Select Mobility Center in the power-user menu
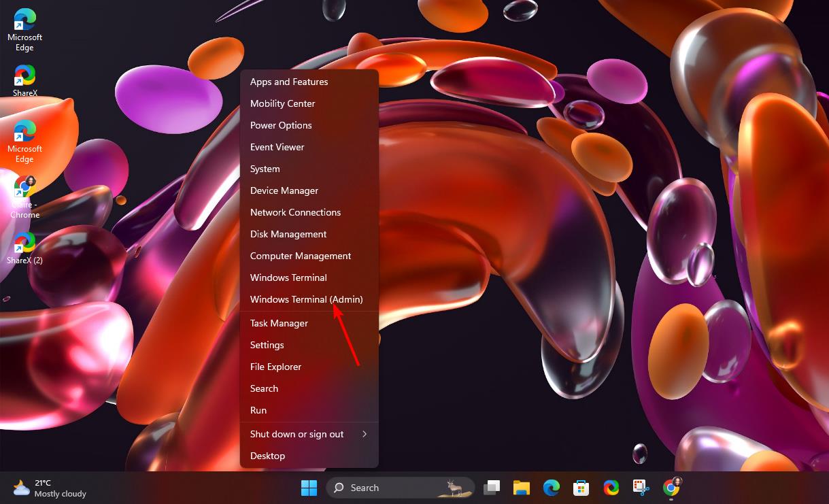This screenshot has height=504, width=829. click(x=309, y=103)
